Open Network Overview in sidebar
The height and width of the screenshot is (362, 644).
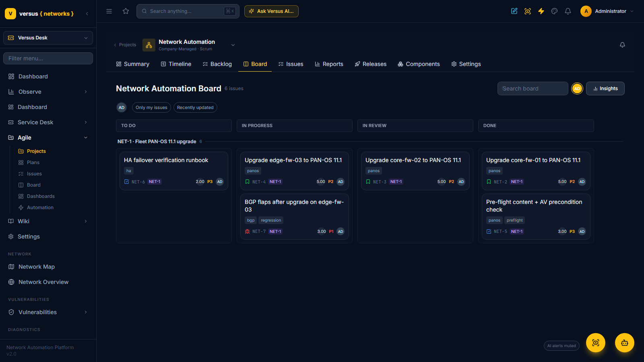pyautogui.click(x=48, y=282)
